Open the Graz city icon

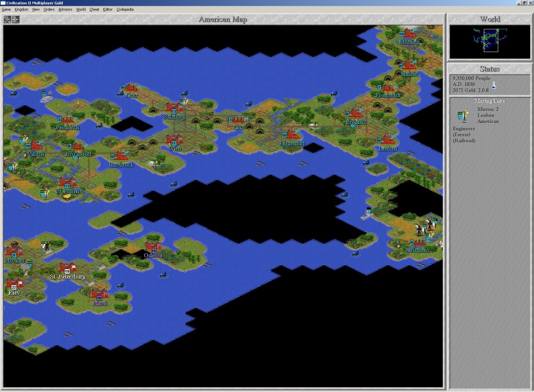[130, 88]
